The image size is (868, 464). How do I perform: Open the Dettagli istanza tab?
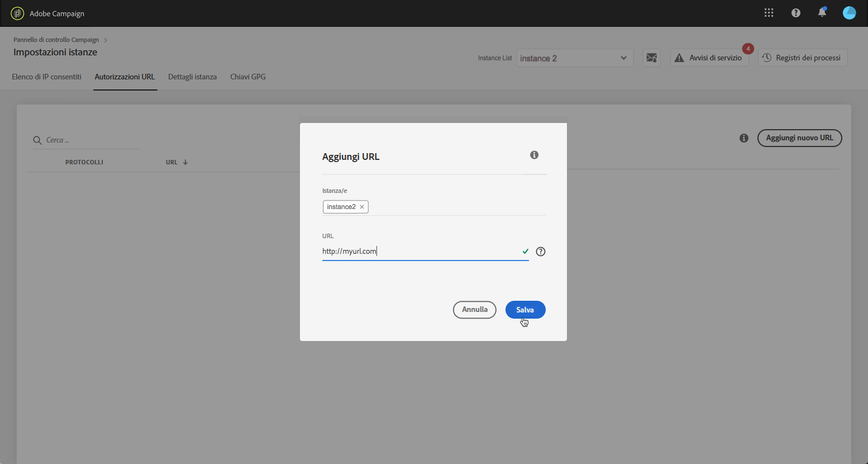[192, 77]
